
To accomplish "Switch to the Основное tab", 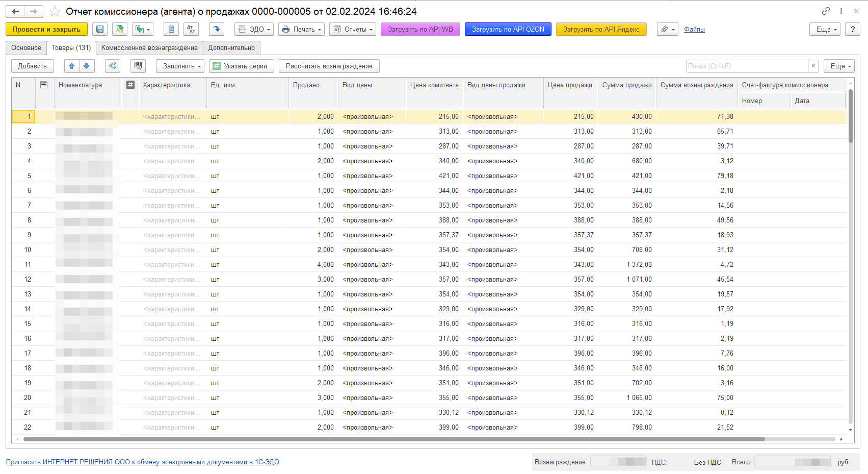I will click(26, 48).
